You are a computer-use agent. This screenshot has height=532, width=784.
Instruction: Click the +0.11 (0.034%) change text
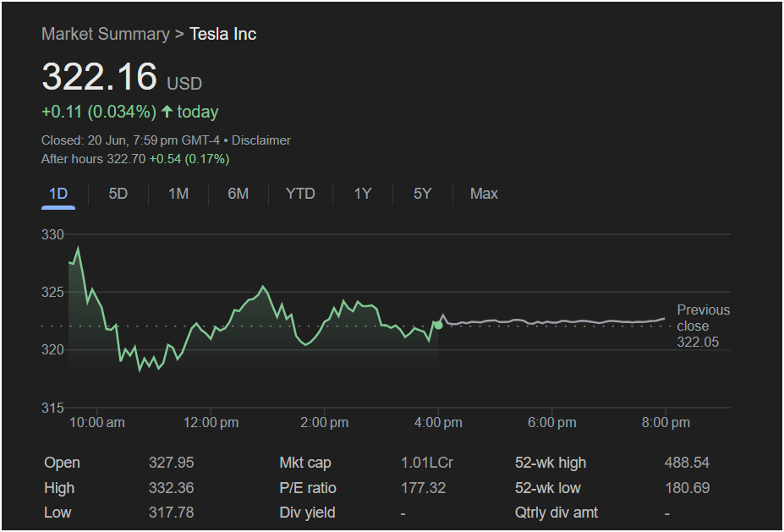[99, 112]
